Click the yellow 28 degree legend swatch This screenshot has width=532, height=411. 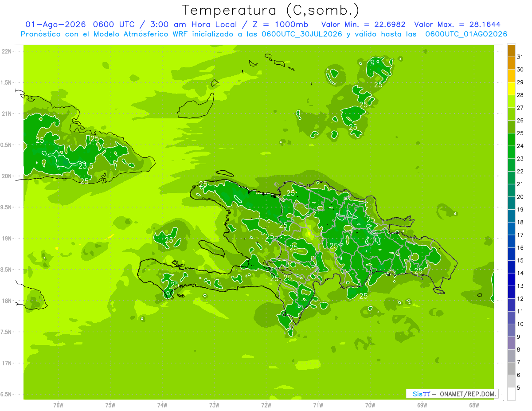coord(511,89)
